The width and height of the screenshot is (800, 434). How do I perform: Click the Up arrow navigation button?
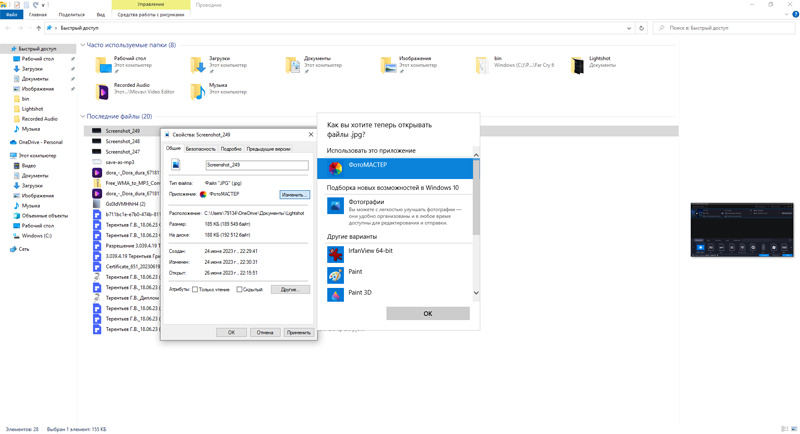(38, 28)
